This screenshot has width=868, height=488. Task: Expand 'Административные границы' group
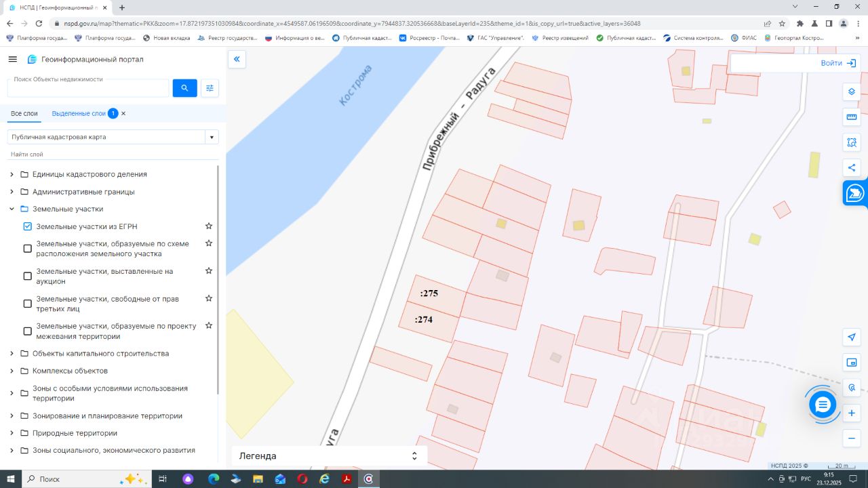[x=12, y=192]
